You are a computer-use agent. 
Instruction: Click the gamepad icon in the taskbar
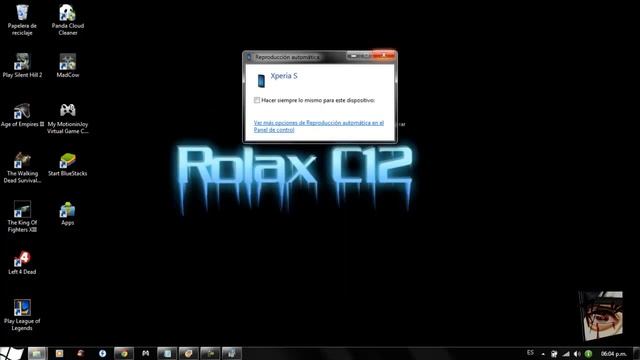pyautogui.click(x=145, y=353)
